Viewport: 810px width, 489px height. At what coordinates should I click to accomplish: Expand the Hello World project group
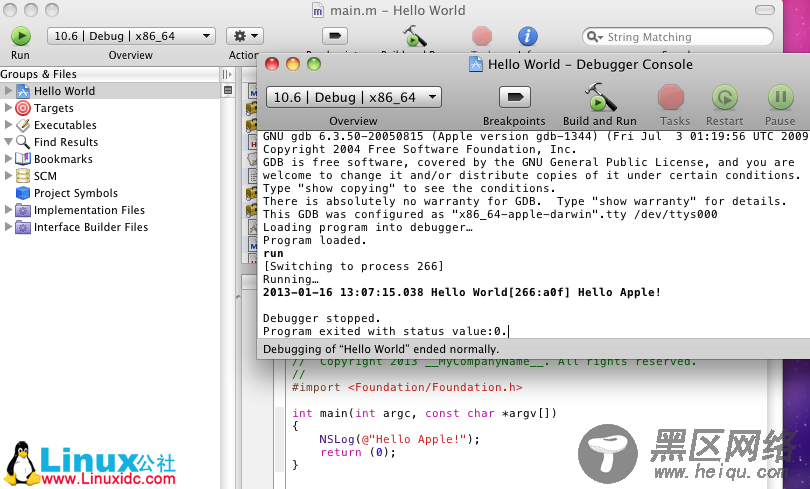point(8,91)
